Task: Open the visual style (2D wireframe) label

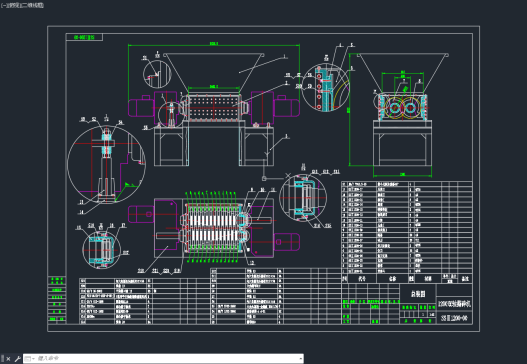Action: 32,5
